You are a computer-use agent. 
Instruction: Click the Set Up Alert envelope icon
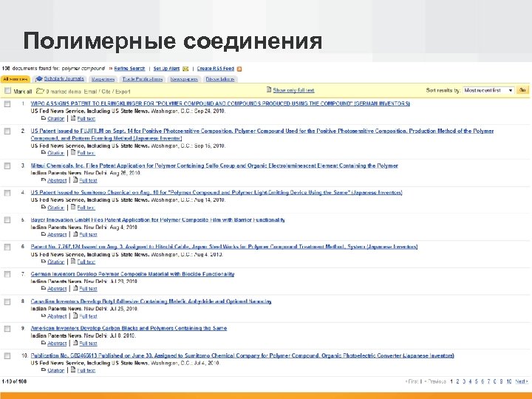pos(185,69)
